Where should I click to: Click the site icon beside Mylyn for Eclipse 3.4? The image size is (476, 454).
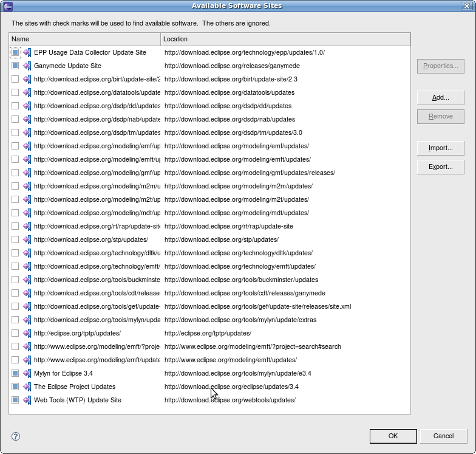[27, 373]
